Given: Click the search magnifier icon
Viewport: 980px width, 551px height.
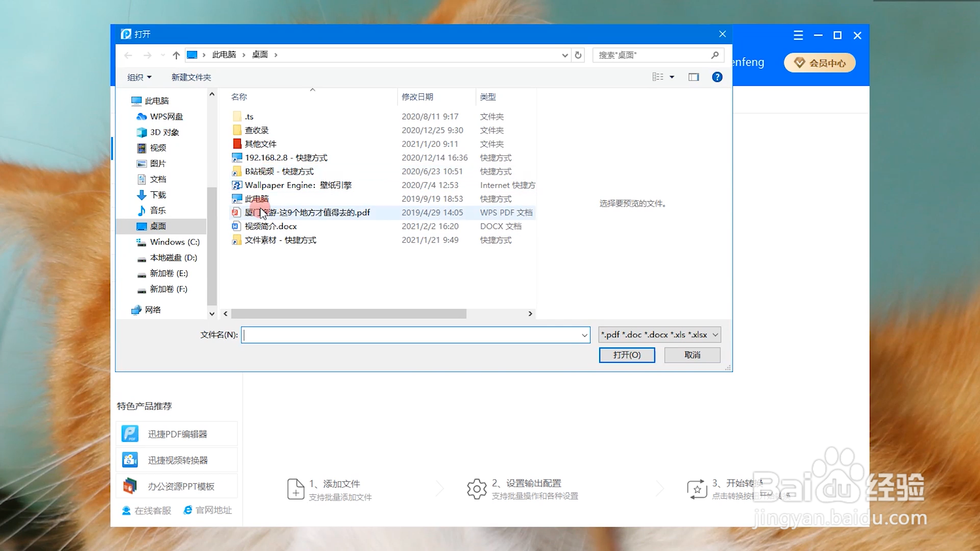Looking at the screenshot, I should click(715, 55).
